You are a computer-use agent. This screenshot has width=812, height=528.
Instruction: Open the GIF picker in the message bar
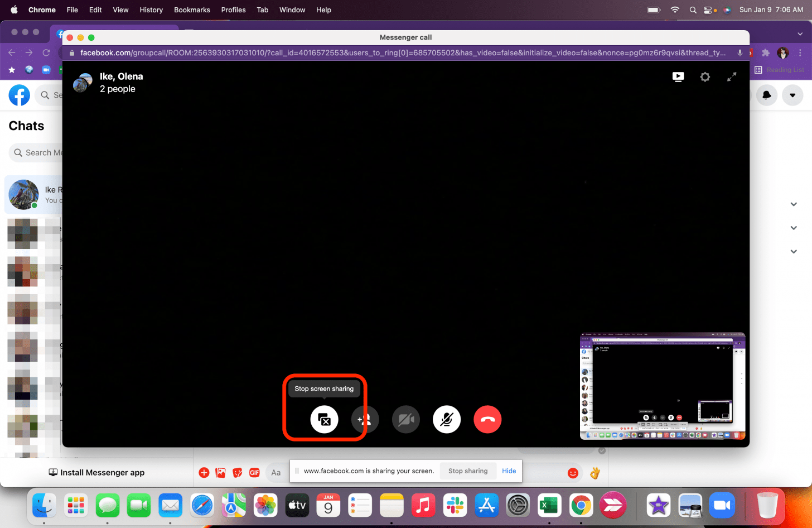pyautogui.click(x=254, y=472)
